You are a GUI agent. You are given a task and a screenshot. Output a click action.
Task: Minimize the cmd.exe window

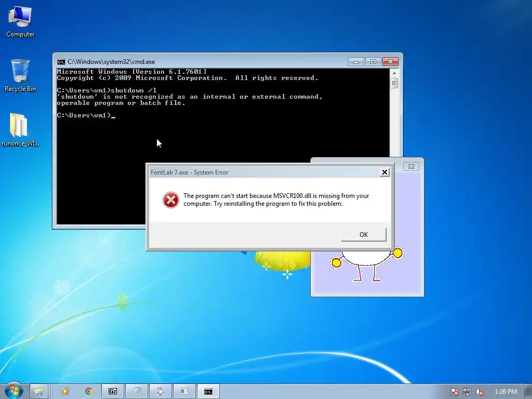356,62
